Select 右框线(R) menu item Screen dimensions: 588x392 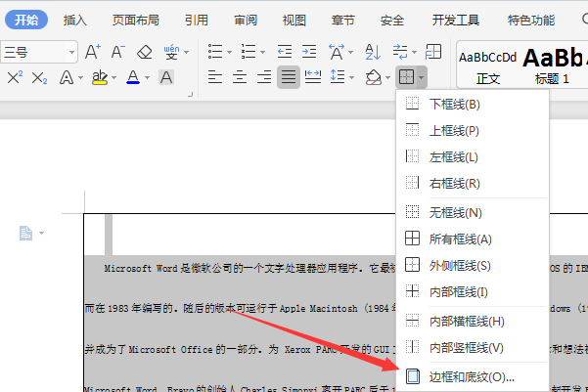(x=473, y=183)
